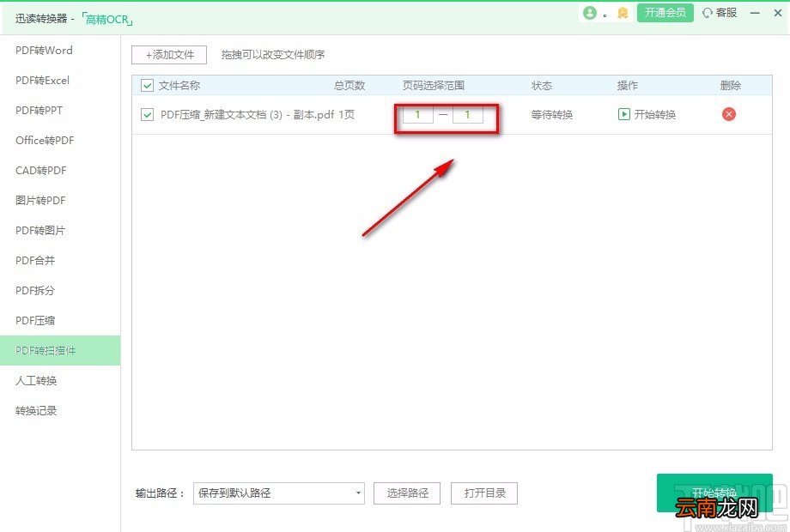Click the +添加文件 button
790x532 pixels.
click(169, 55)
